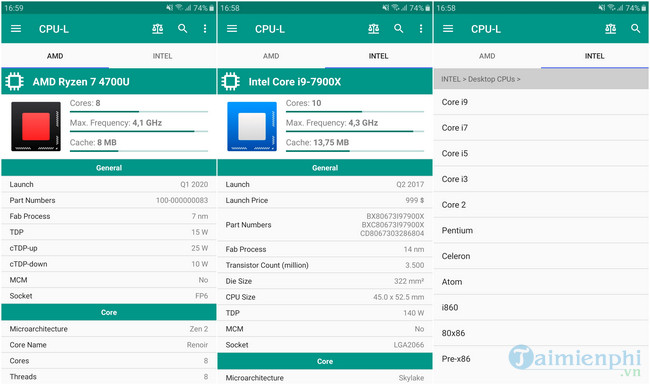Open Core i3 category
Image resolution: width=650 pixels, height=385 pixels.
(541, 179)
